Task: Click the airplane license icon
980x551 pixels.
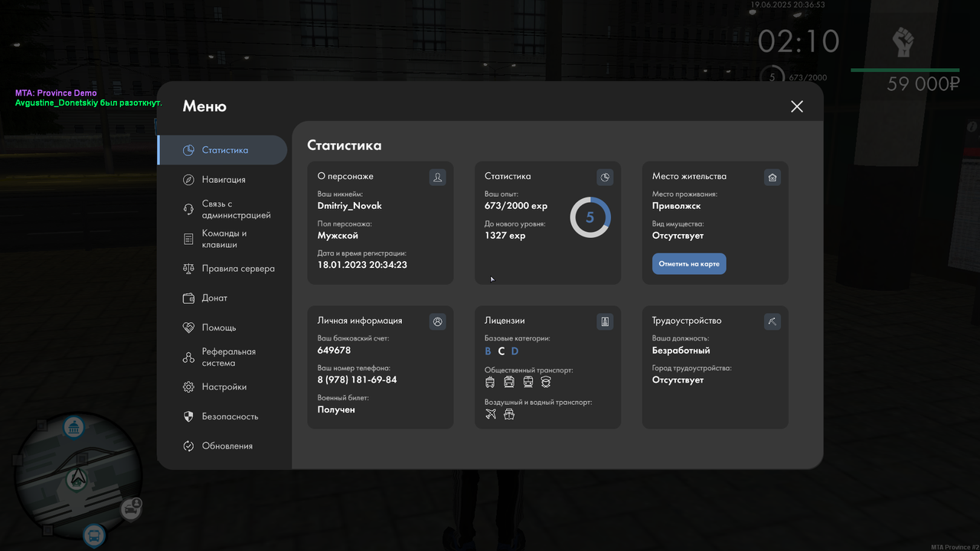Action: (x=491, y=414)
